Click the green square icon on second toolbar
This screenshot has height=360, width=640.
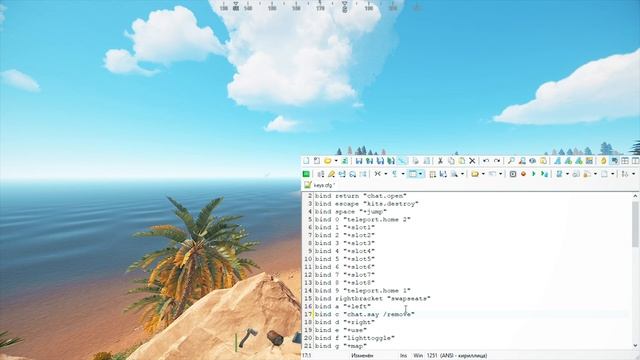(306, 174)
